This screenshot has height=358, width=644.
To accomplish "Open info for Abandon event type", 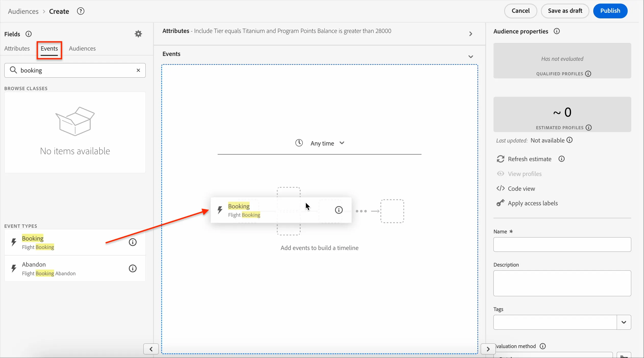I will click(133, 268).
